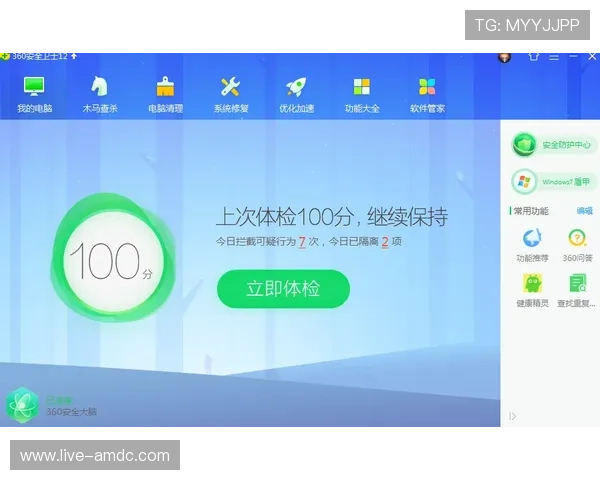Click the 360安全卫士 logo icon
The image size is (600, 480).
(x=5, y=57)
